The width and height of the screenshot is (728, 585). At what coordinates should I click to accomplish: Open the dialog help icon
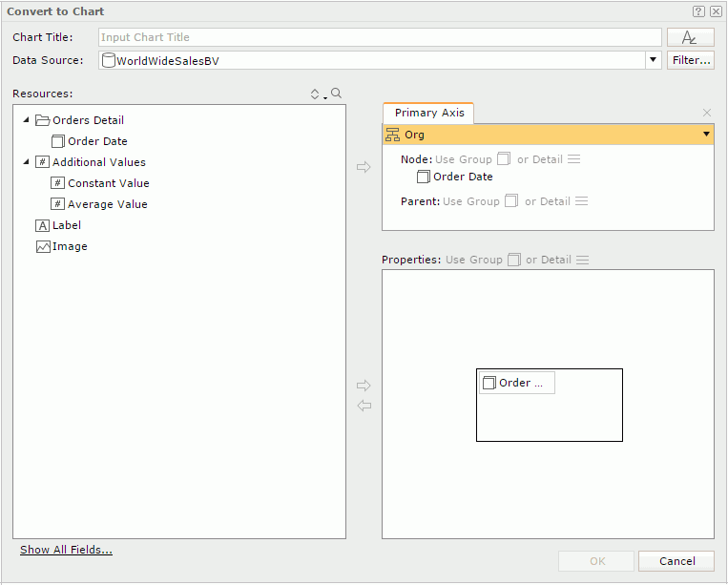(698, 11)
